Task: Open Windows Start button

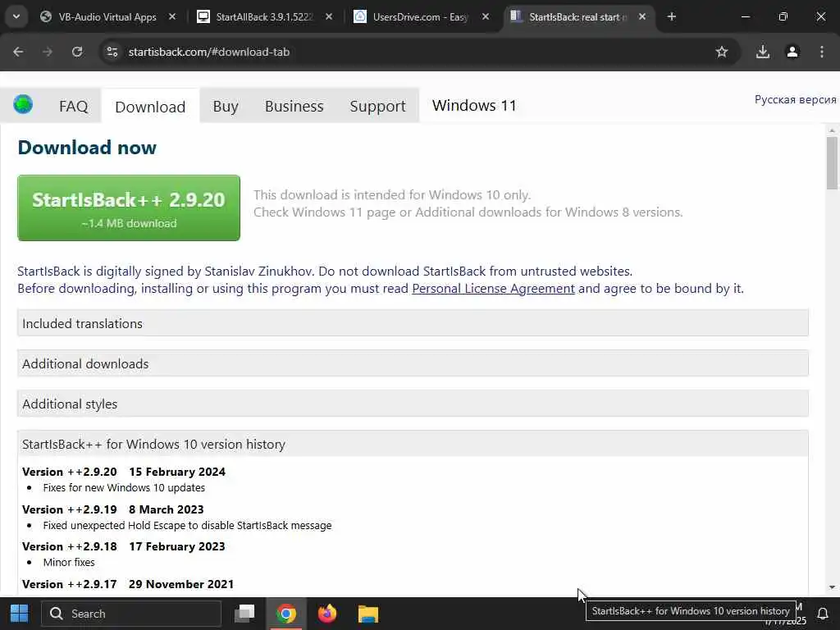Action: (x=20, y=614)
